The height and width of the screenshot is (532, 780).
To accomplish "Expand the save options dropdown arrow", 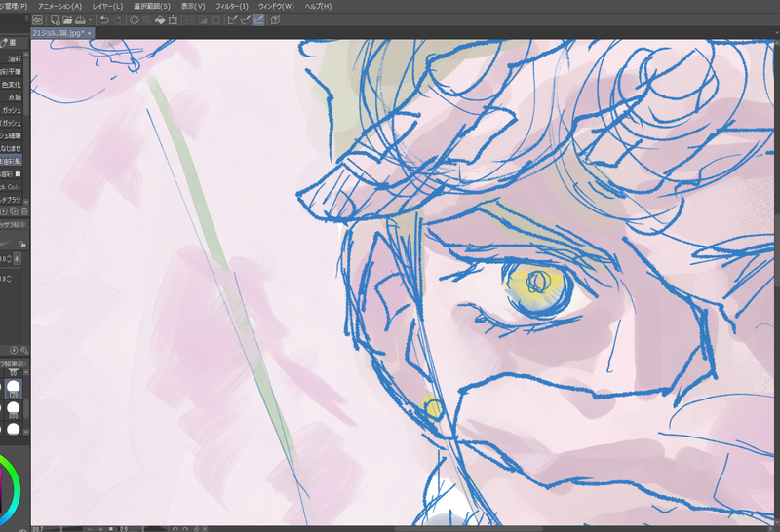I will pyautogui.click(x=90, y=19).
